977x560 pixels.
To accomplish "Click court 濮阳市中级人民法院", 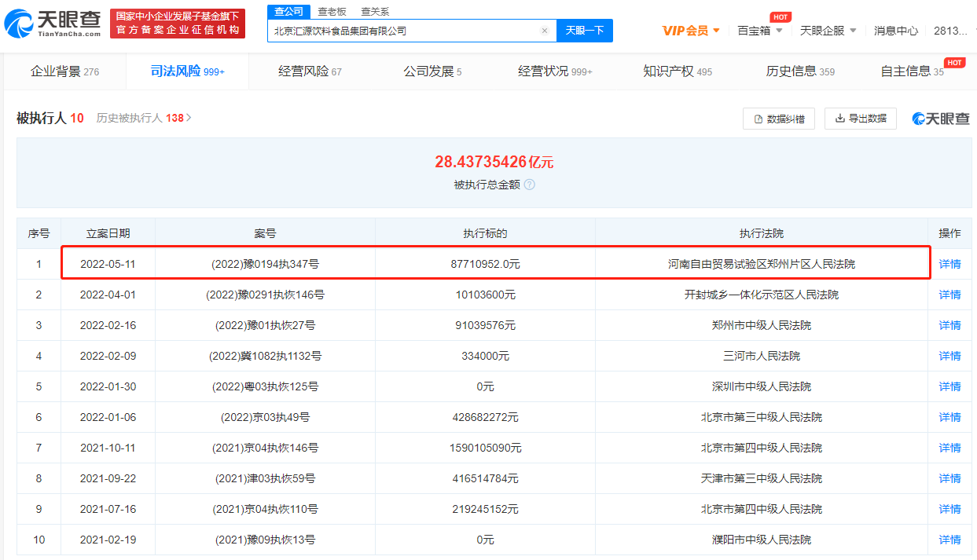I will [762, 540].
